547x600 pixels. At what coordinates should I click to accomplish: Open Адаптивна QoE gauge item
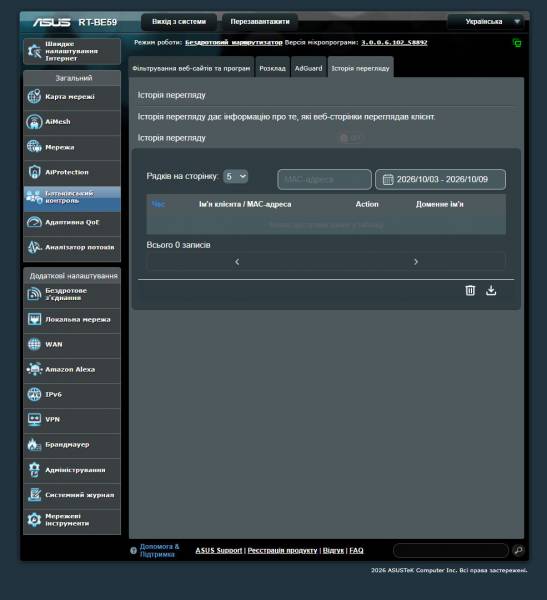(72, 222)
